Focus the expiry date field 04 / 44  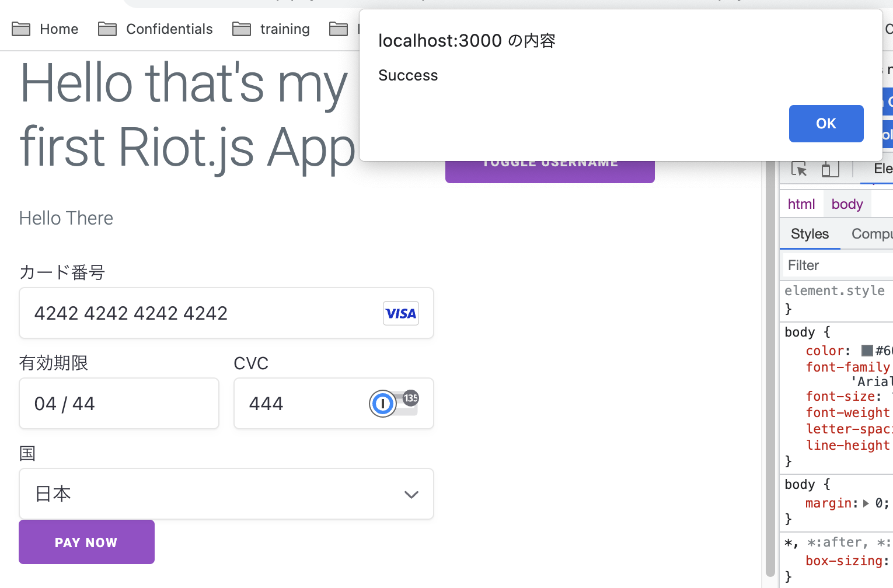click(x=119, y=403)
